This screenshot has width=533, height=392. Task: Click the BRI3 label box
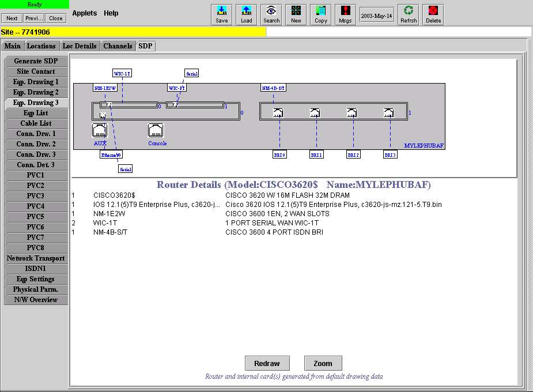pos(390,154)
